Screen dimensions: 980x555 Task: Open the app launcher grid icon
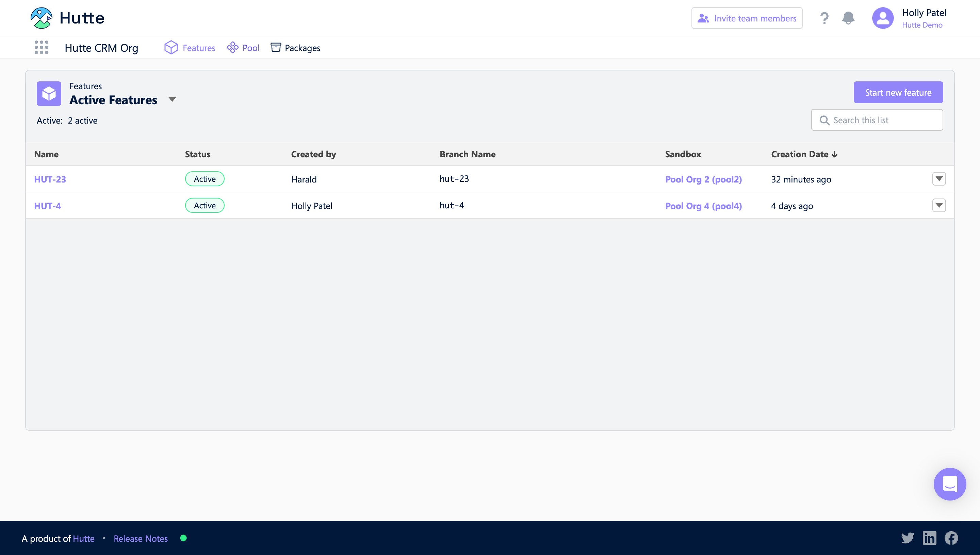pos(42,48)
